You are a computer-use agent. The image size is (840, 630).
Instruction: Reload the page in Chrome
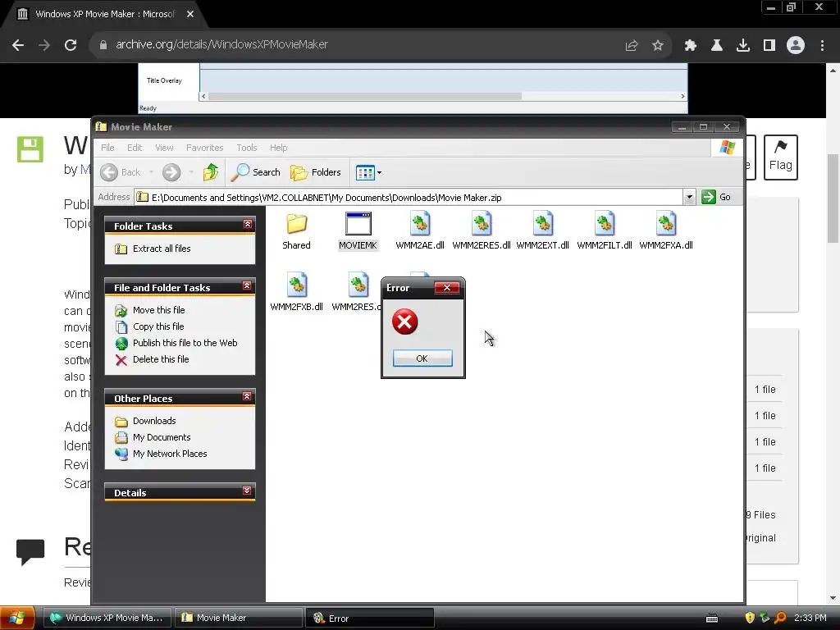pos(71,45)
